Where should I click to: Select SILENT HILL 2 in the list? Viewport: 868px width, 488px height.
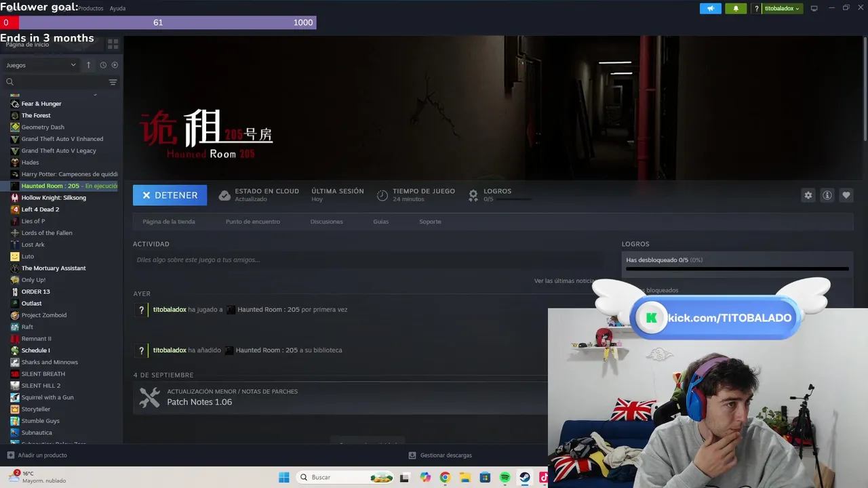pyautogui.click(x=41, y=386)
